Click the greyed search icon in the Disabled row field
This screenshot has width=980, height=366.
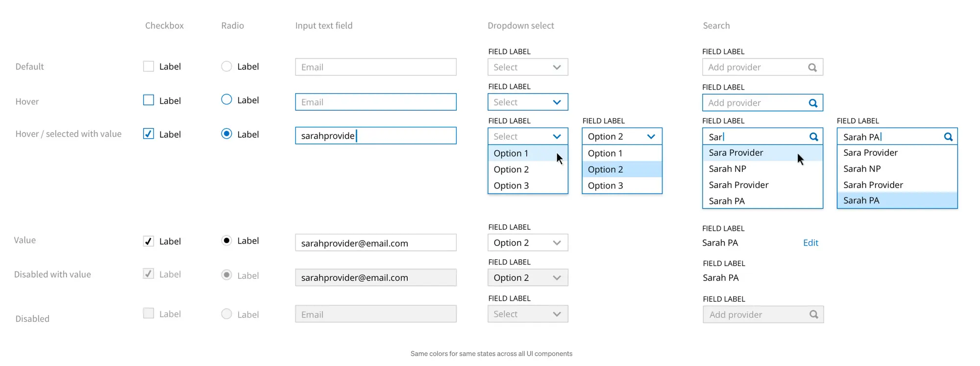(813, 315)
